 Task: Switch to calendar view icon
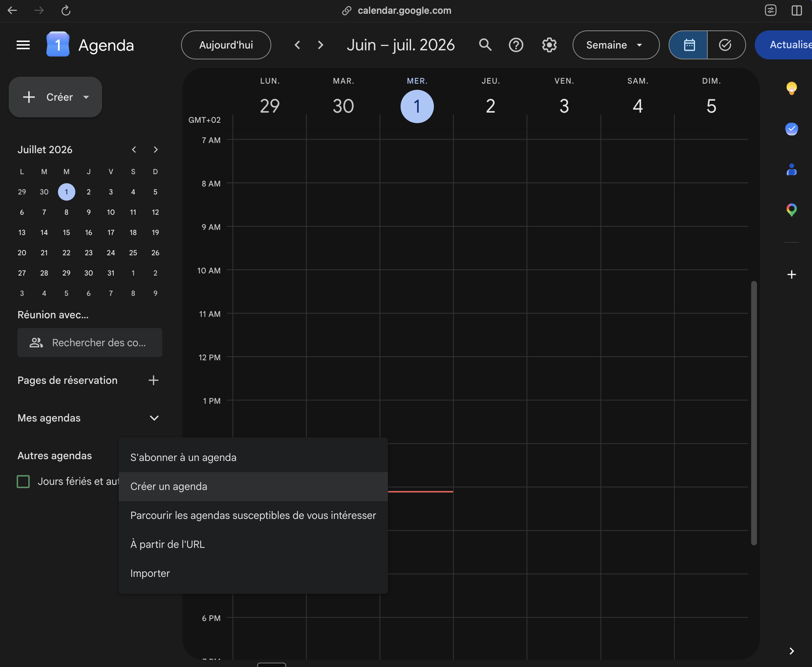click(x=688, y=45)
